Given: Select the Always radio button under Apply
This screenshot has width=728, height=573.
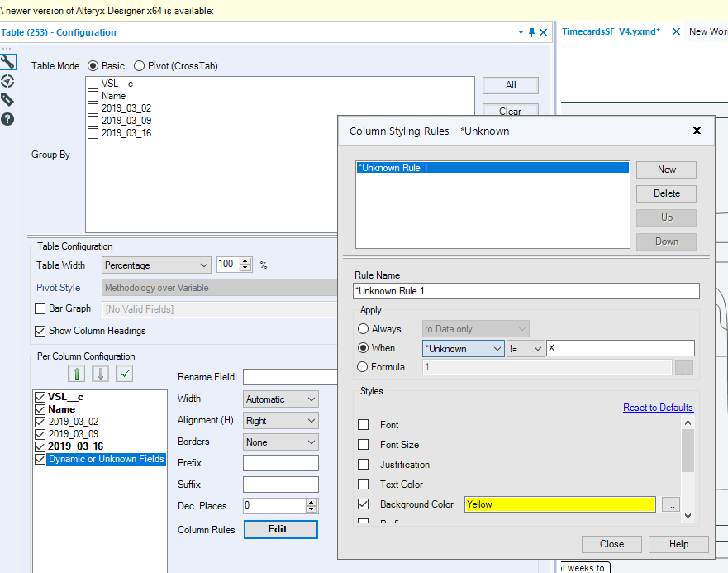Looking at the screenshot, I should (364, 328).
